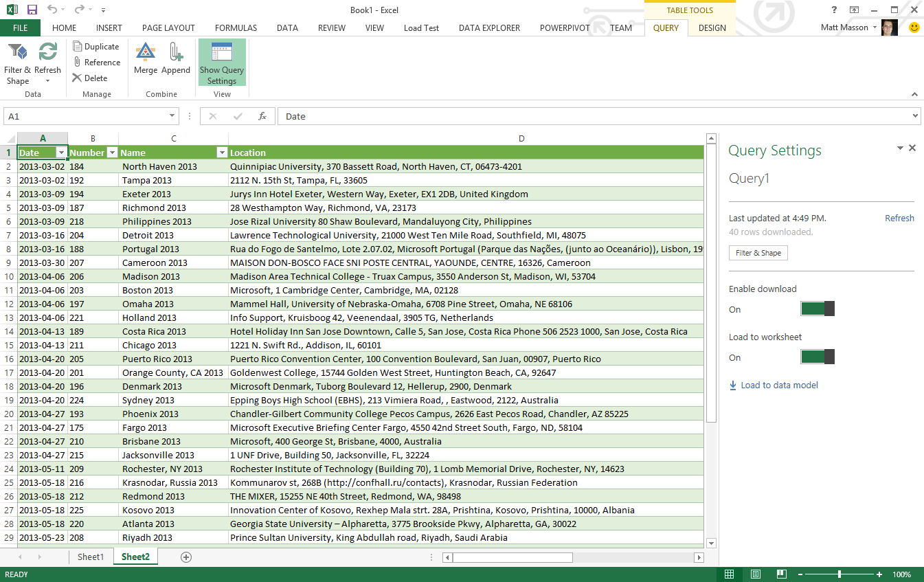924x582 pixels.
Task: Duplicate the current query
Action: (96, 47)
